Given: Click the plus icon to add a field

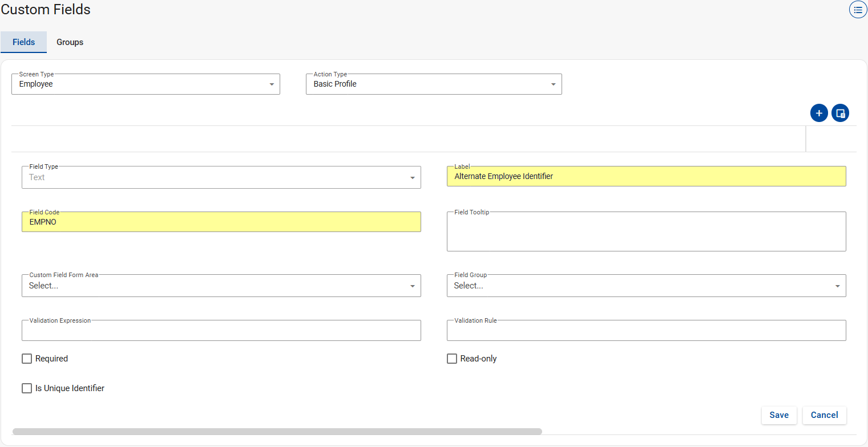Looking at the screenshot, I should 819,113.
